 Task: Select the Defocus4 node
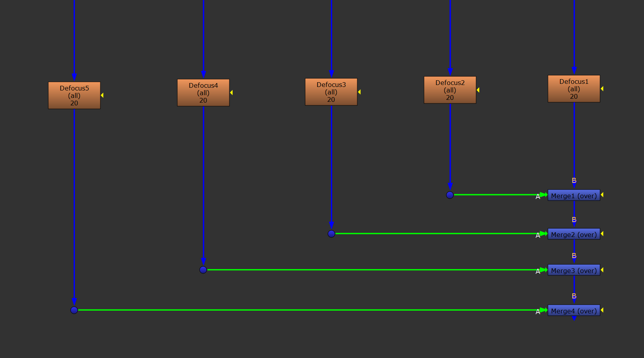pos(203,92)
